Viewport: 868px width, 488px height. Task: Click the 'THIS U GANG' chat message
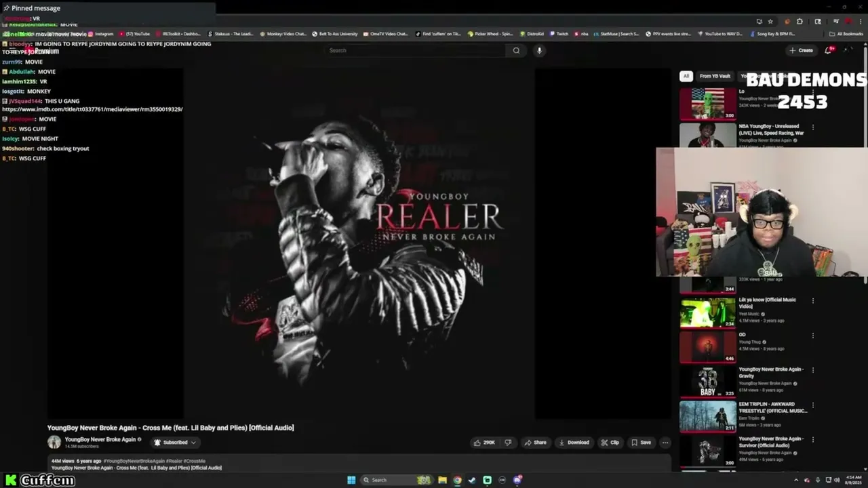click(x=62, y=101)
